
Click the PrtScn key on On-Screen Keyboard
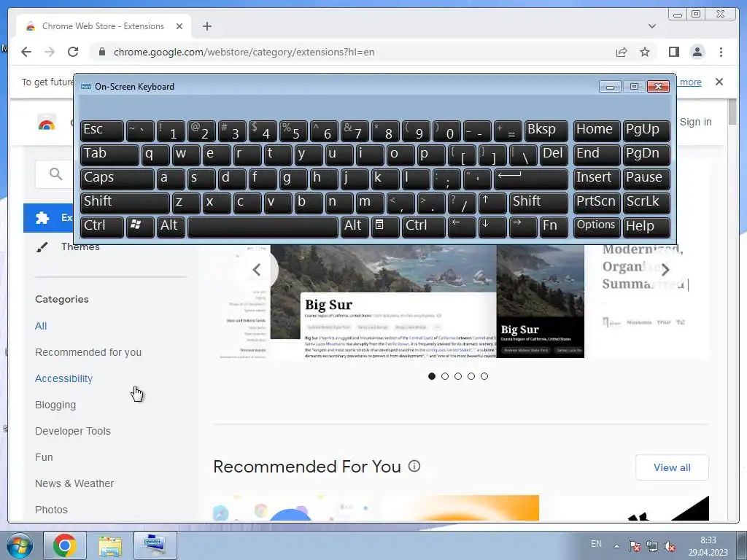click(596, 203)
